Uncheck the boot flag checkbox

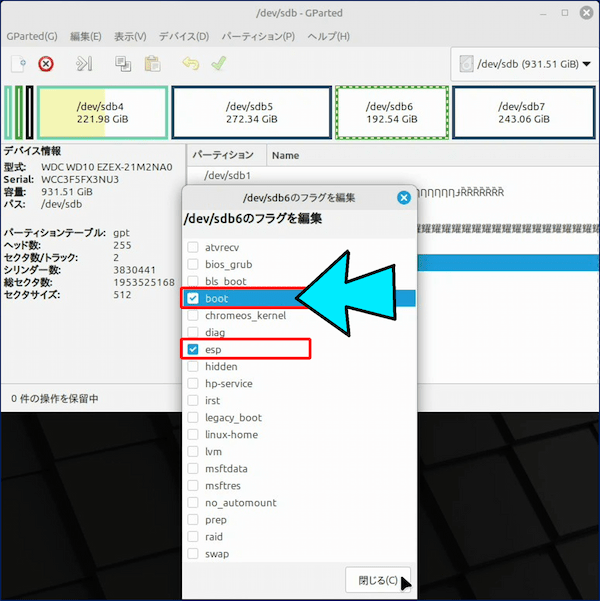[x=193, y=298]
